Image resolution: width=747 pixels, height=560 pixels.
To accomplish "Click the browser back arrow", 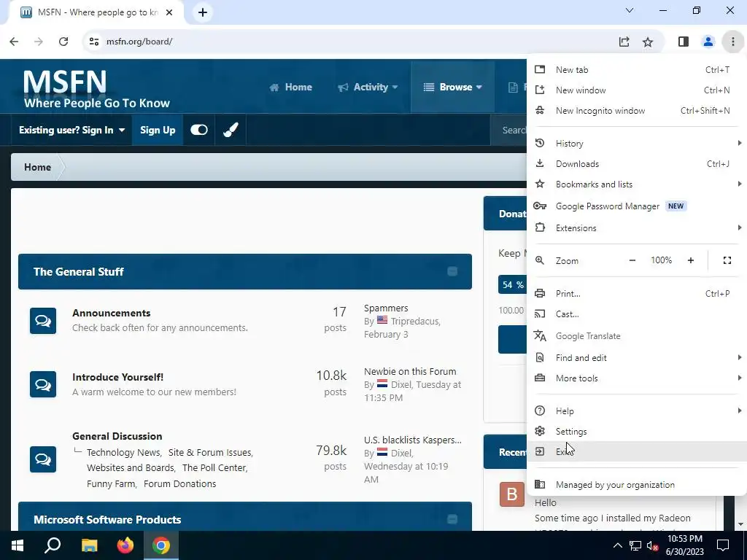I will [14, 42].
